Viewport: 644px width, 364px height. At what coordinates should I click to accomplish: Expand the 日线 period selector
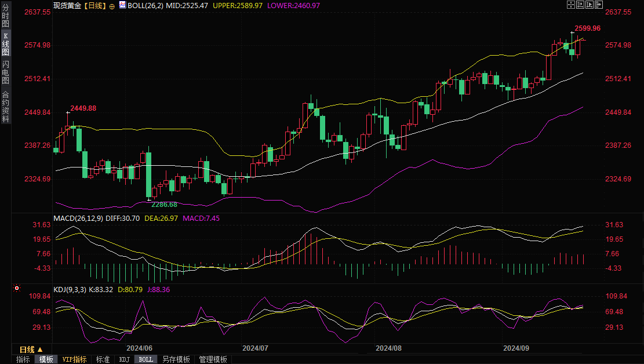point(31,350)
